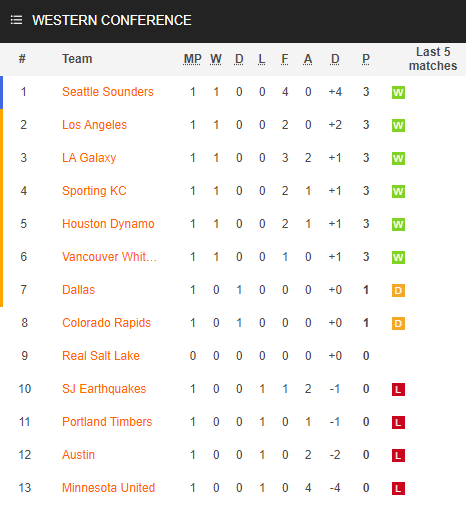466x505 pixels.
Task: Open the Sporting KC team page
Action: 94,191
